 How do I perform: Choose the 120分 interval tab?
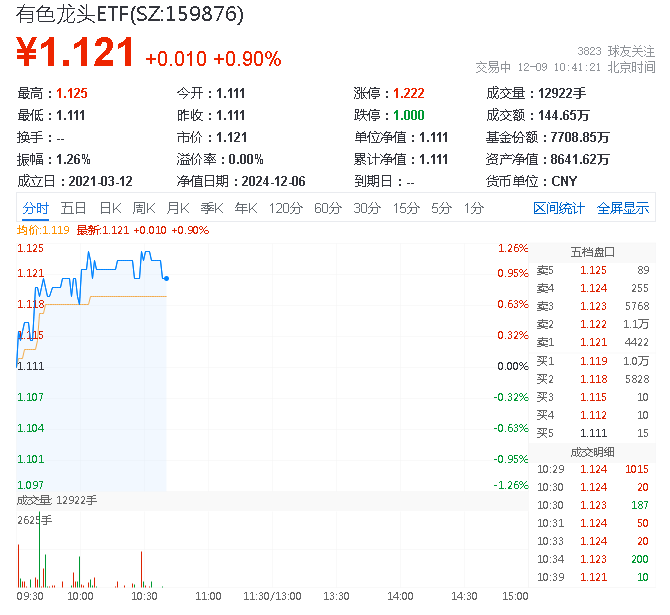point(285,208)
